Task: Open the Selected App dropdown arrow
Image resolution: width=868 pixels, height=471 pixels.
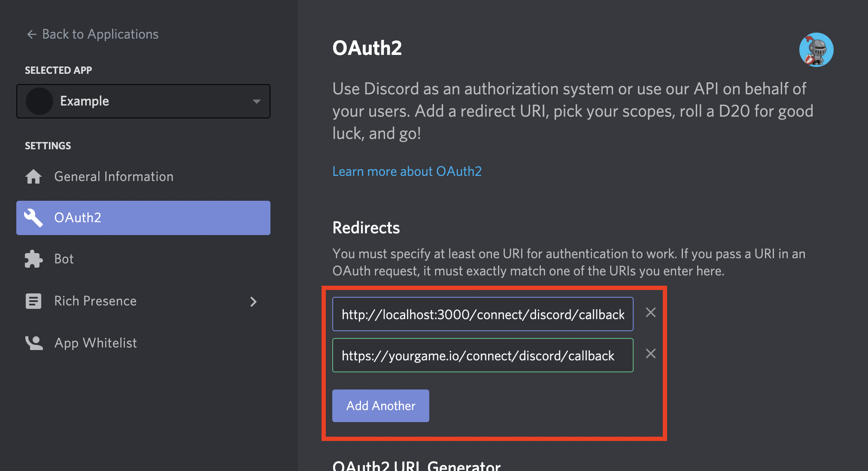Action: pyautogui.click(x=256, y=101)
